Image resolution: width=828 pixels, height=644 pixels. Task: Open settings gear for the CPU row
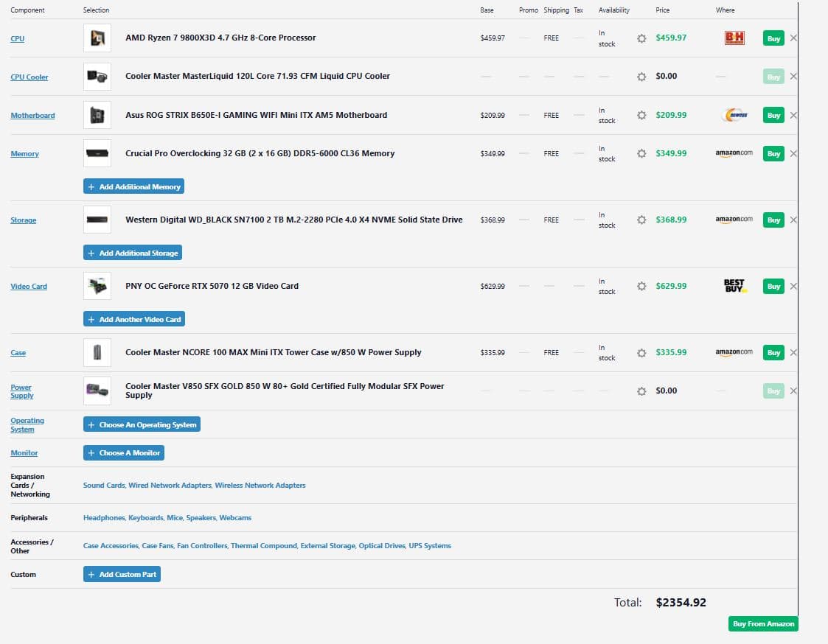(x=641, y=38)
